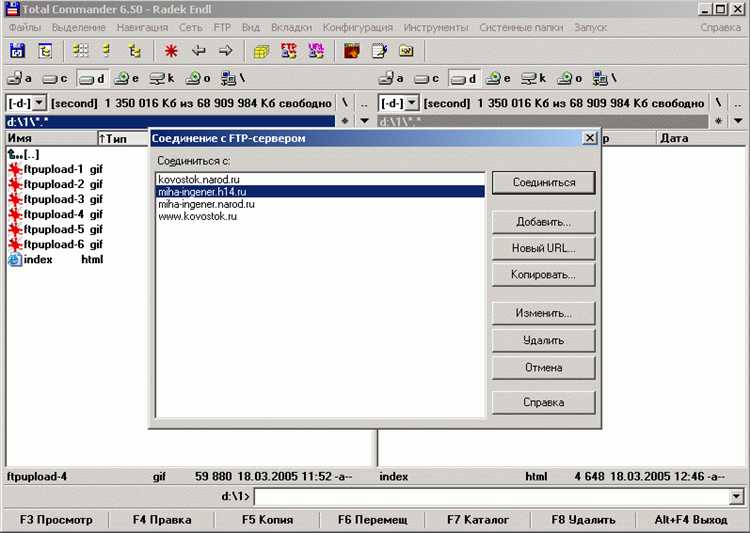Screen dimensions: 750x533
Task: Open the Навигация menu
Action: [142, 27]
